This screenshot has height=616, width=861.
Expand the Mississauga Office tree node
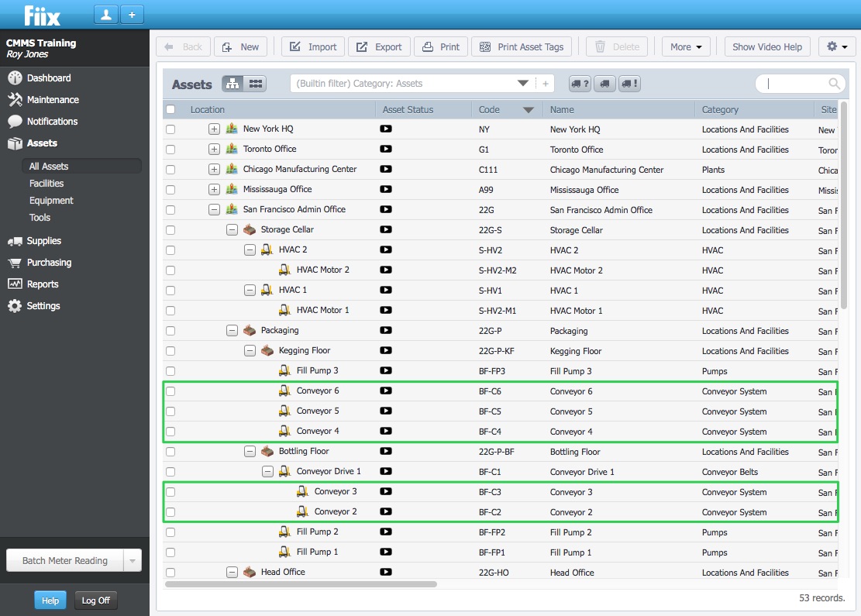(214, 189)
